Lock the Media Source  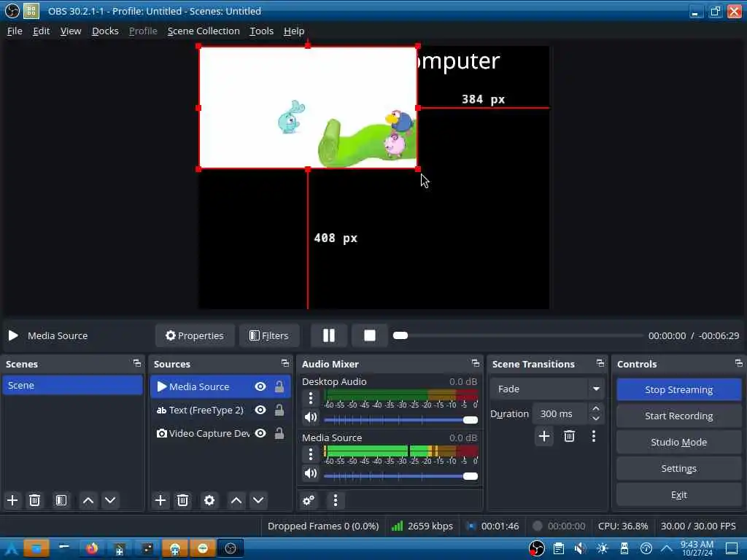point(279,386)
